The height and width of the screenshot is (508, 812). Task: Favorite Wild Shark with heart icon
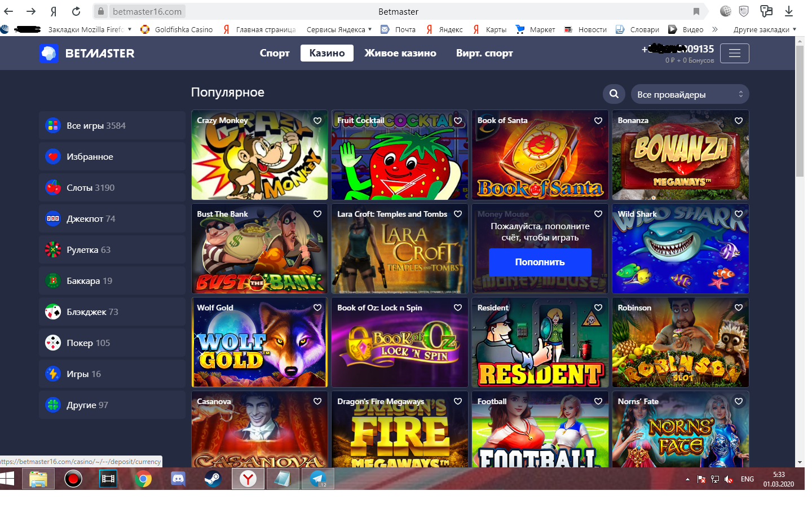[739, 214]
